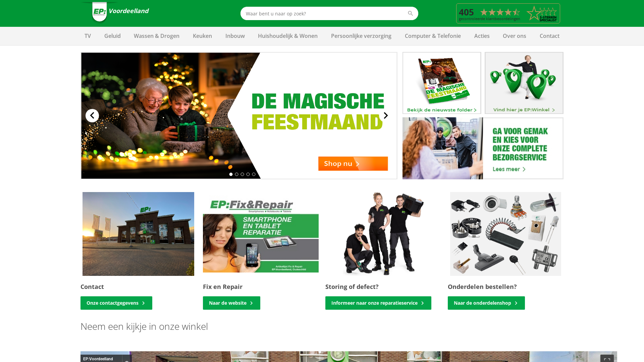
Task: Open the EP: Voordeelland logo homepage
Action: pos(115,12)
